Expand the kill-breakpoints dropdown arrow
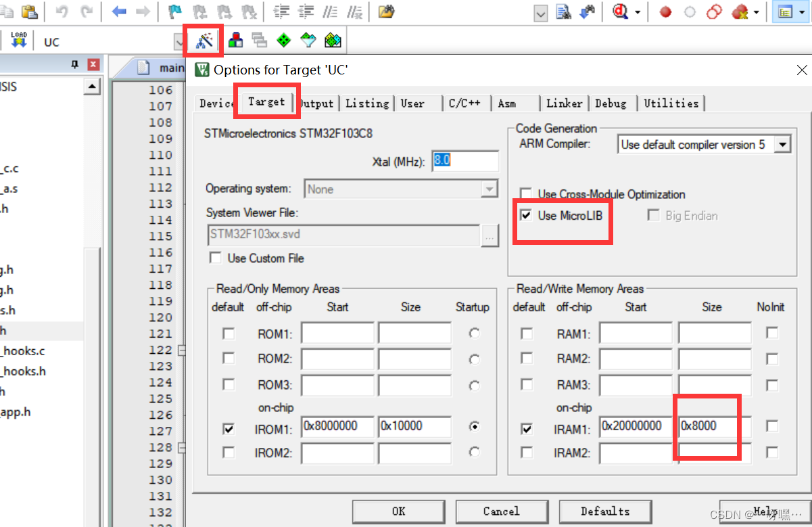This screenshot has width=812, height=527. click(756, 12)
